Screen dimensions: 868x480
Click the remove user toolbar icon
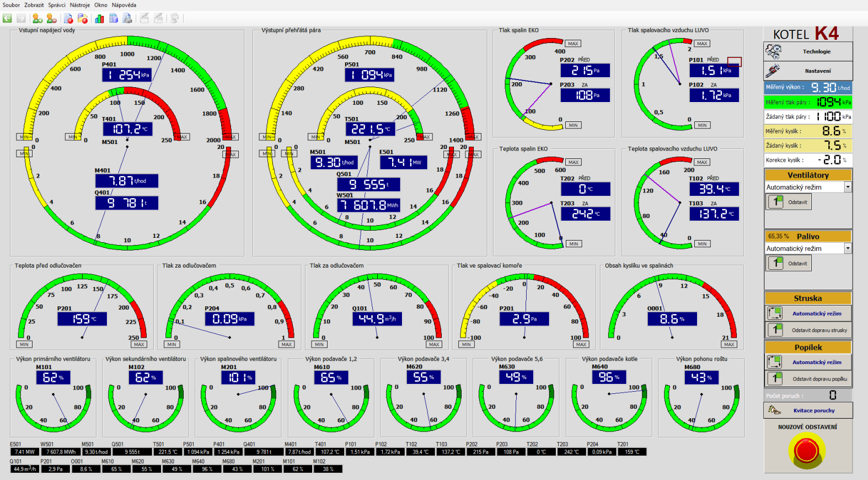(x=51, y=18)
